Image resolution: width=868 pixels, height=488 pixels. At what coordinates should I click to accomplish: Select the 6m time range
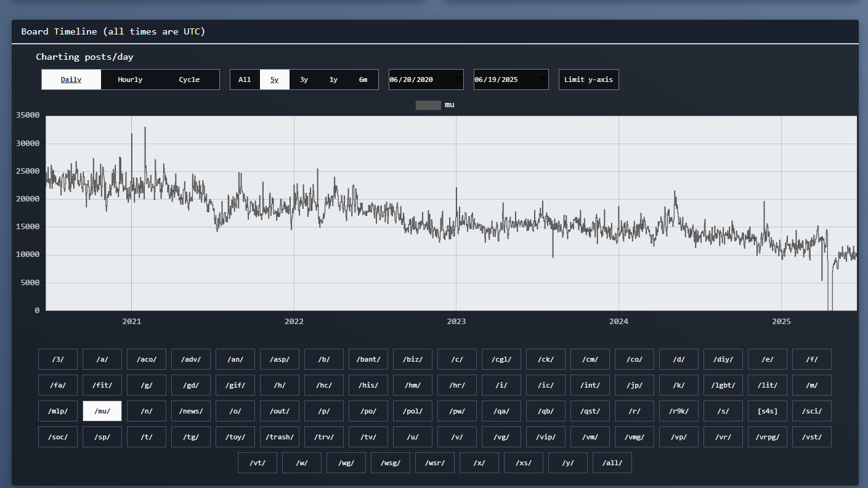click(363, 79)
